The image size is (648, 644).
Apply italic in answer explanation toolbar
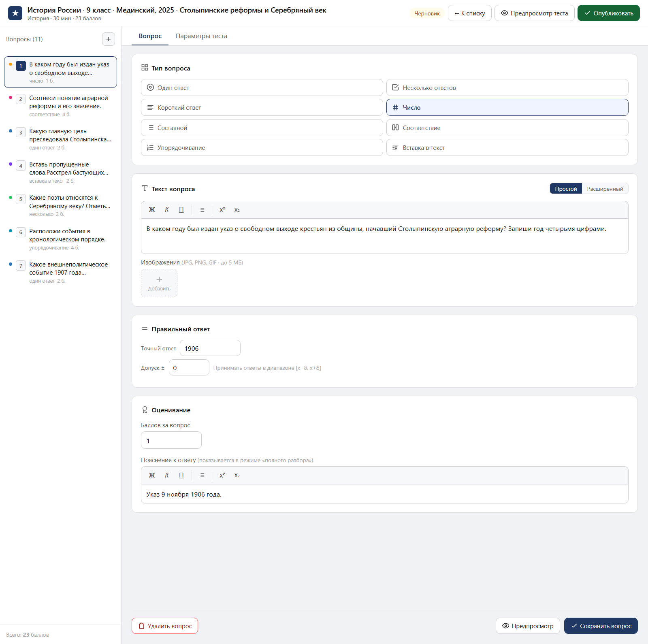click(167, 476)
